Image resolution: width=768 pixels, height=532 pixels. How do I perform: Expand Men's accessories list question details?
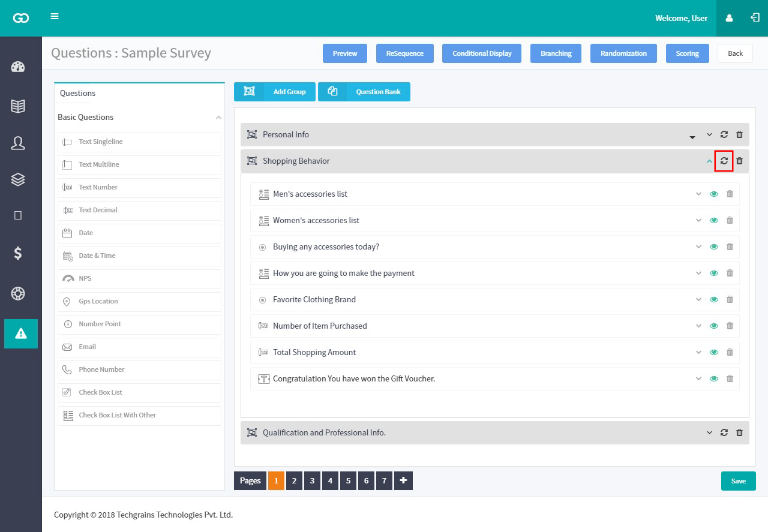(698, 194)
